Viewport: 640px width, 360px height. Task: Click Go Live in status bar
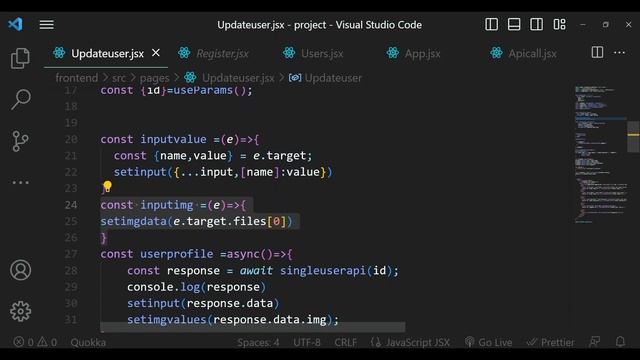point(489,342)
